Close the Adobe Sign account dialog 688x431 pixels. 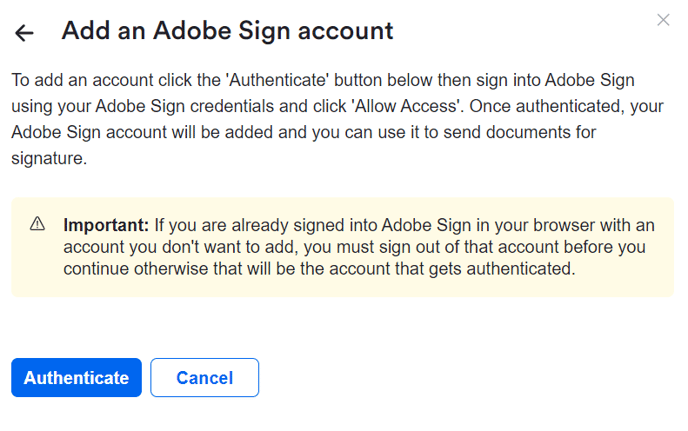coord(663,20)
